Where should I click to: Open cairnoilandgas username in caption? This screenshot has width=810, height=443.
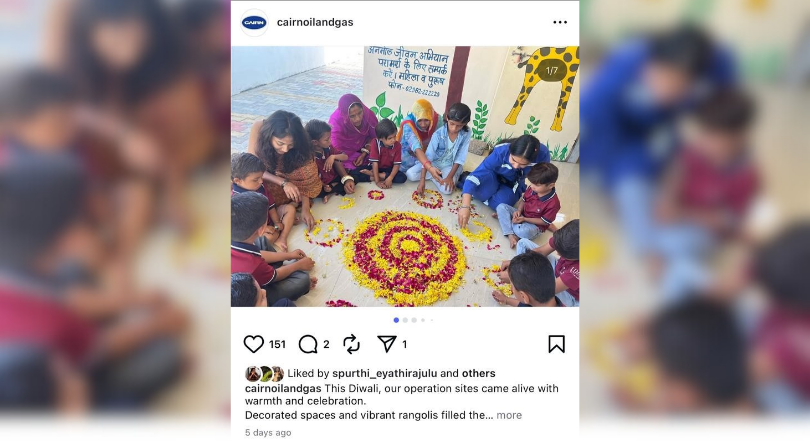pos(283,388)
